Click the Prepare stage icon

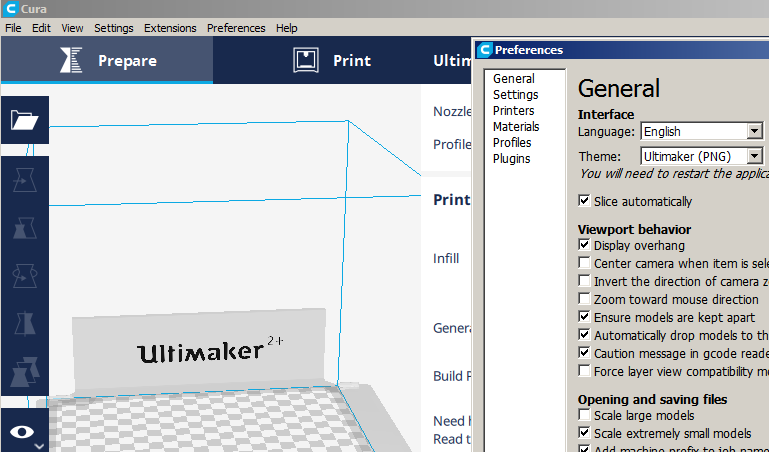(x=71, y=60)
